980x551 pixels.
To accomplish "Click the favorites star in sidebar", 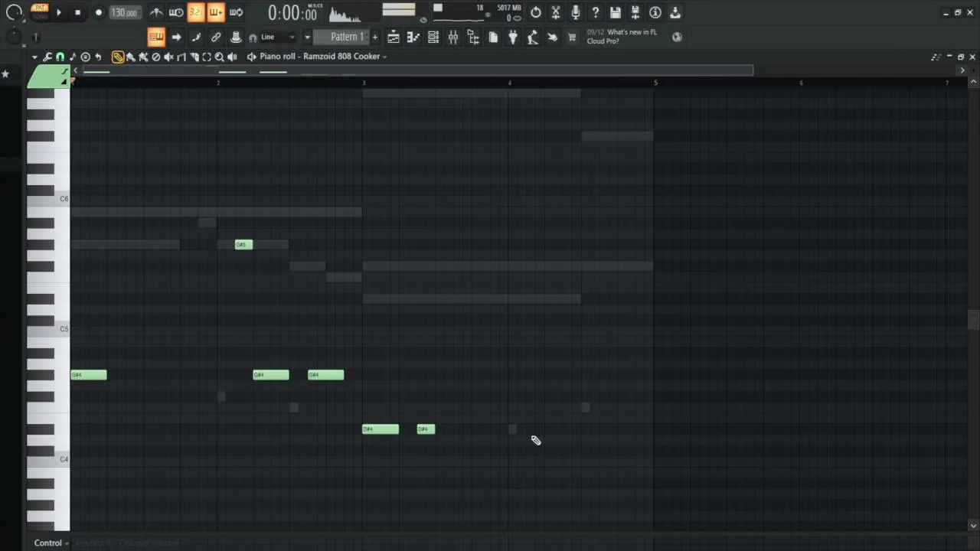I will pos(5,74).
